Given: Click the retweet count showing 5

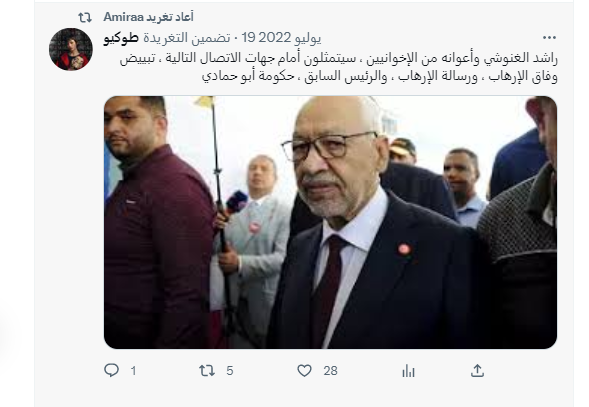Looking at the screenshot, I should pyautogui.click(x=230, y=371).
